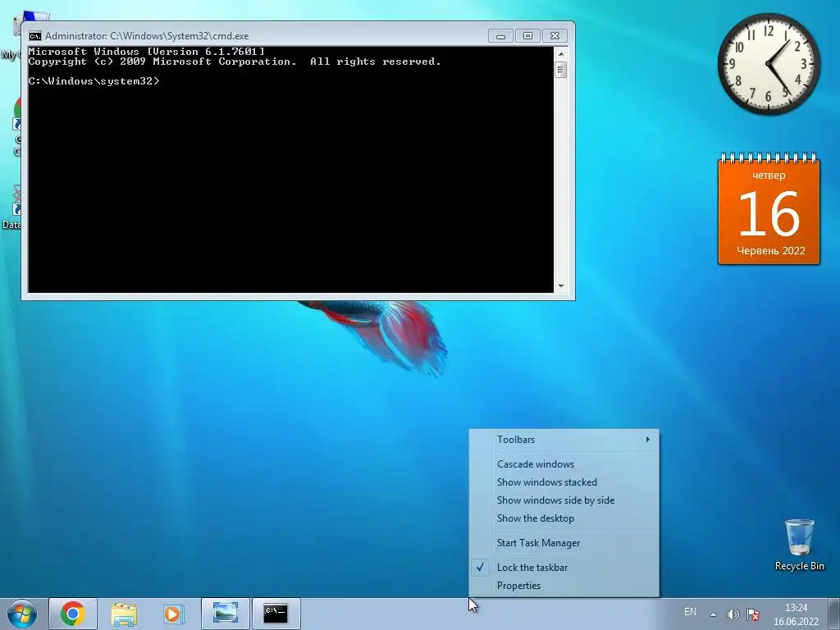This screenshot has height=630, width=840.
Task: Open the network status tray icon
Action: 753,614
